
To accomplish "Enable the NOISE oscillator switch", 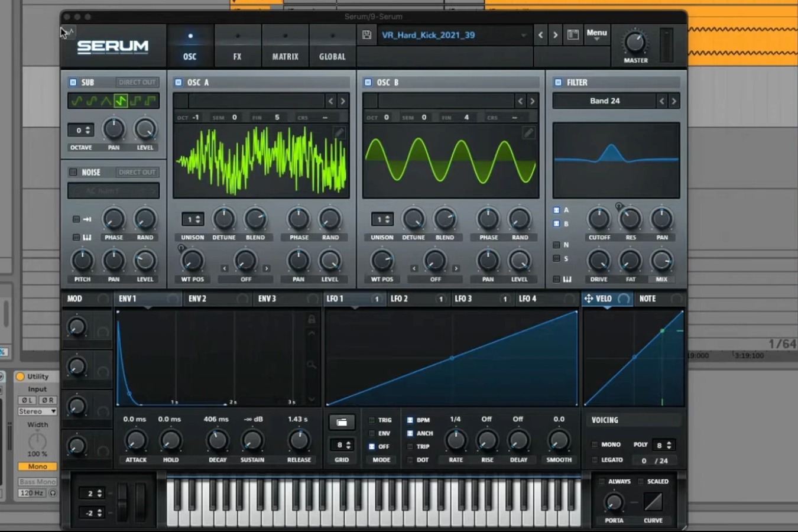I will pyautogui.click(x=73, y=172).
